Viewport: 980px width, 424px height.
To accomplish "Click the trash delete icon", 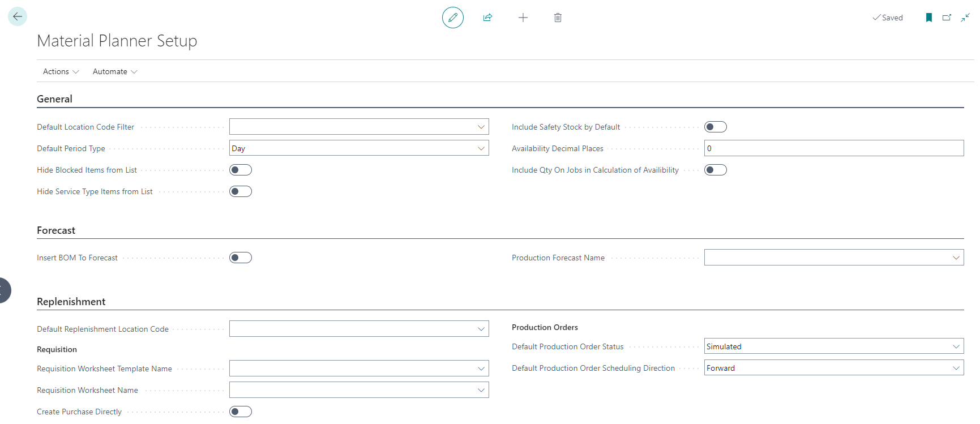I will [x=558, y=18].
